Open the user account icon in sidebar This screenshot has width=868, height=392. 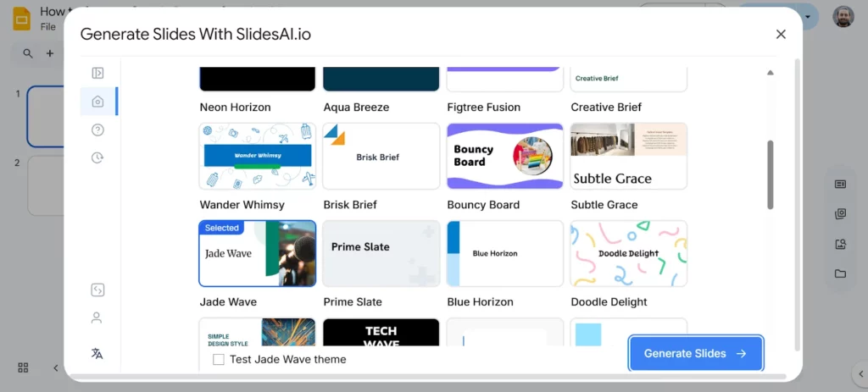click(x=97, y=318)
